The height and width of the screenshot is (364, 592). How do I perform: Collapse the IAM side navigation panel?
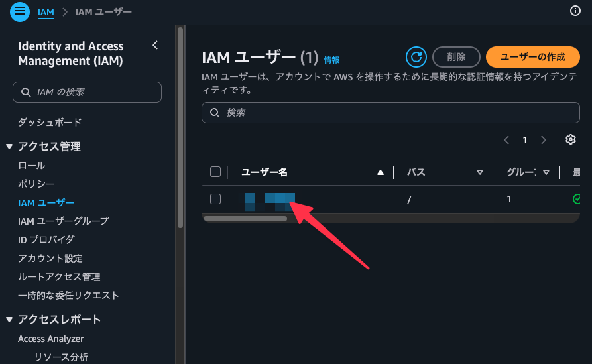tap(155, 45)
